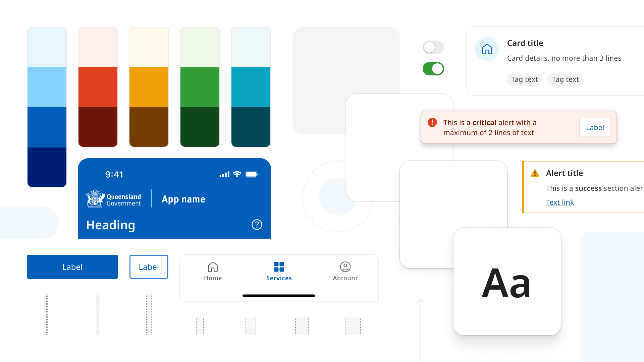Follow the Text link in alert

click(x=559, y=202)
